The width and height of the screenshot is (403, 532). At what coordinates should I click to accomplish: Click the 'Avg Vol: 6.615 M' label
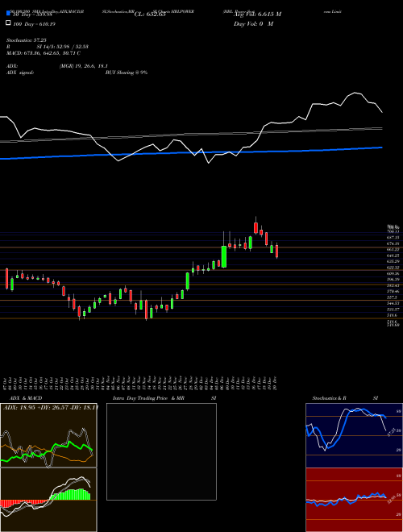[257, 15]
